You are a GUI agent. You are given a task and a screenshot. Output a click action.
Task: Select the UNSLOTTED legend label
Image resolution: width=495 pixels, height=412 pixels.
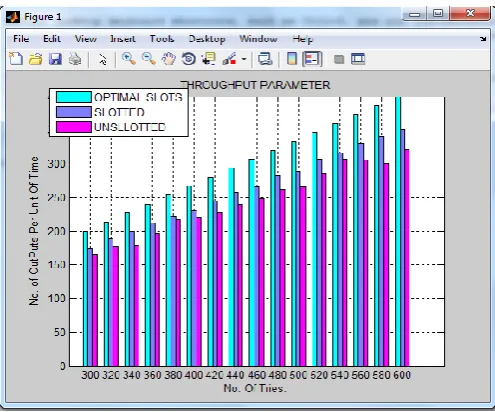pos(130,127)
